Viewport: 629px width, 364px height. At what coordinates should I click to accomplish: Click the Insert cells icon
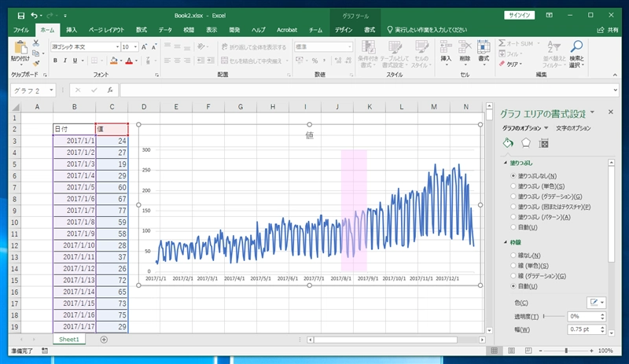click(446, 47)
